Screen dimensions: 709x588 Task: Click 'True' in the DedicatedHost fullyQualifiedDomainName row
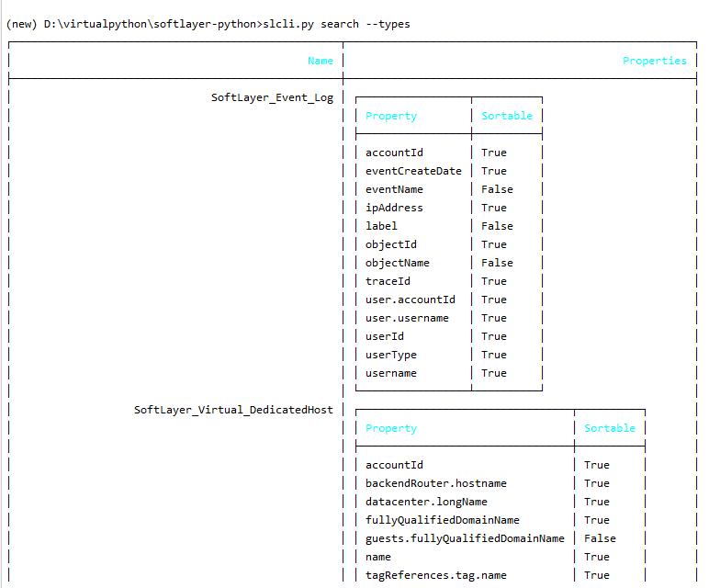click(x=597, y=521)
